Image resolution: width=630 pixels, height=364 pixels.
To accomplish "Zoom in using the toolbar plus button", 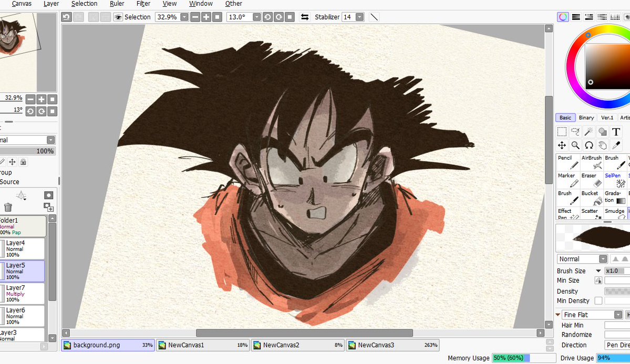I will click(x=206, y=17).
